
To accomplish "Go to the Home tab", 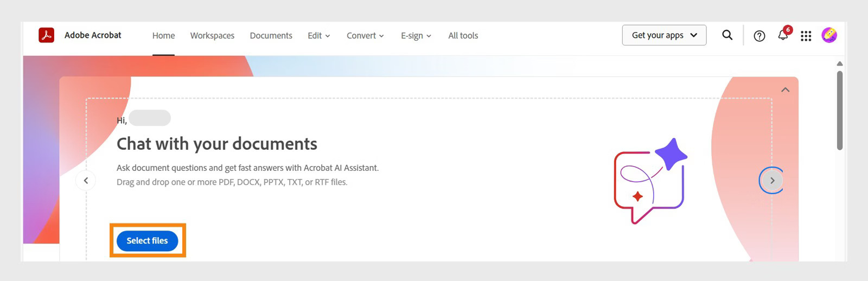I will click(163, 36).
